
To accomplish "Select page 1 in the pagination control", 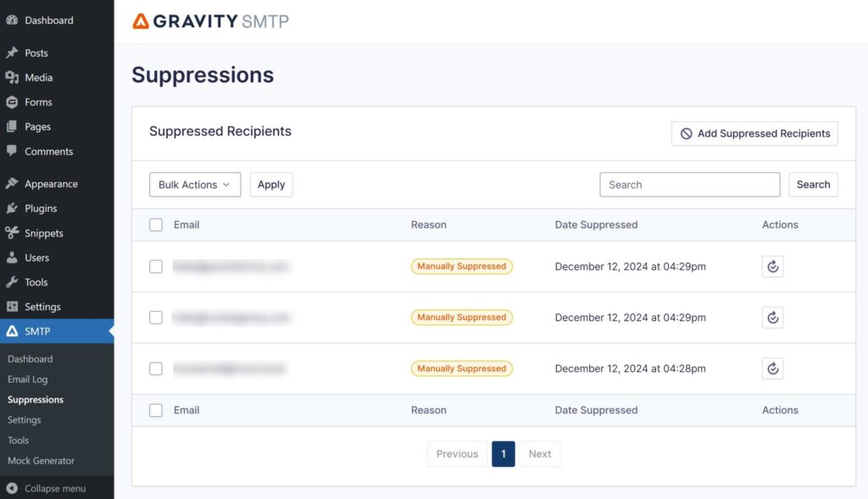I will click(503, 453).
